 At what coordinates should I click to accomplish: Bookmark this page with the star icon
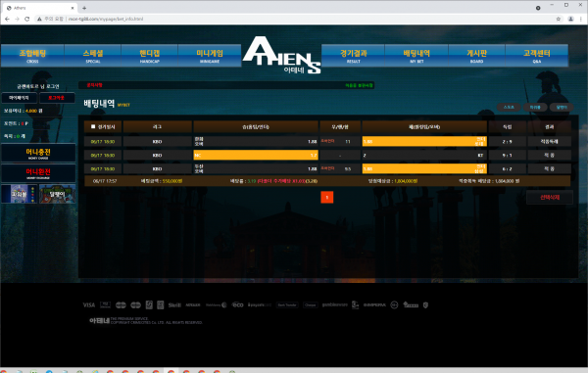559,19
